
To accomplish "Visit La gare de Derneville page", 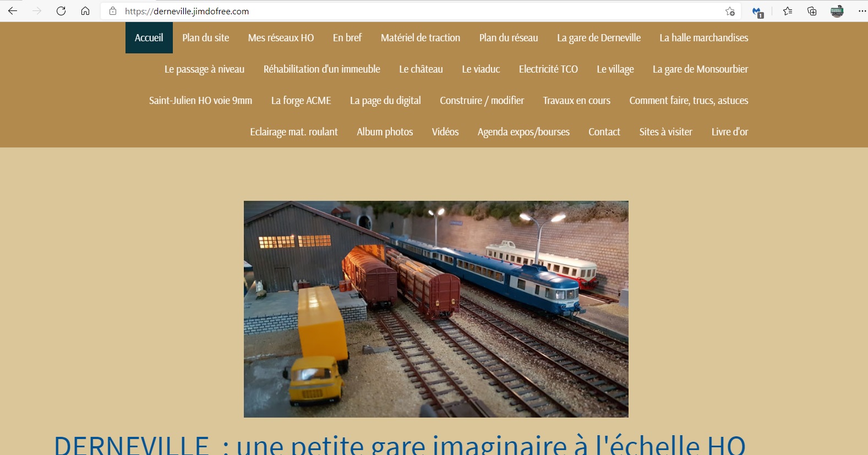I will click(x=599, y=37).
